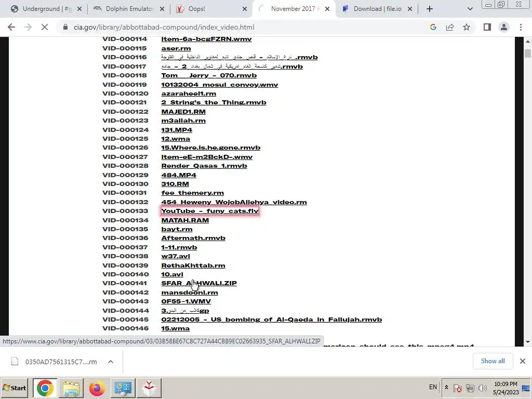This screenshot has height=399, width=532.
Task: Open SFAR_ALHWALI.ZIP link
Action: pos(199,283)
